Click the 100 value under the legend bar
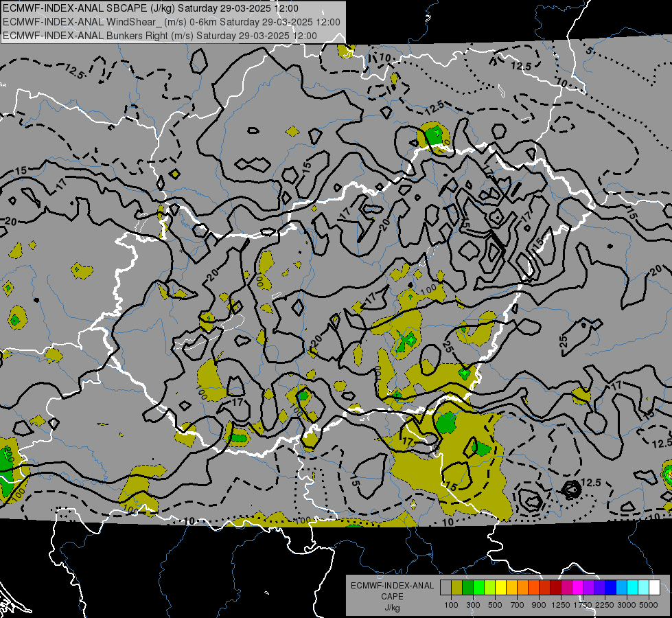Screen dimensions: 672x618 [x=451, y=605]
